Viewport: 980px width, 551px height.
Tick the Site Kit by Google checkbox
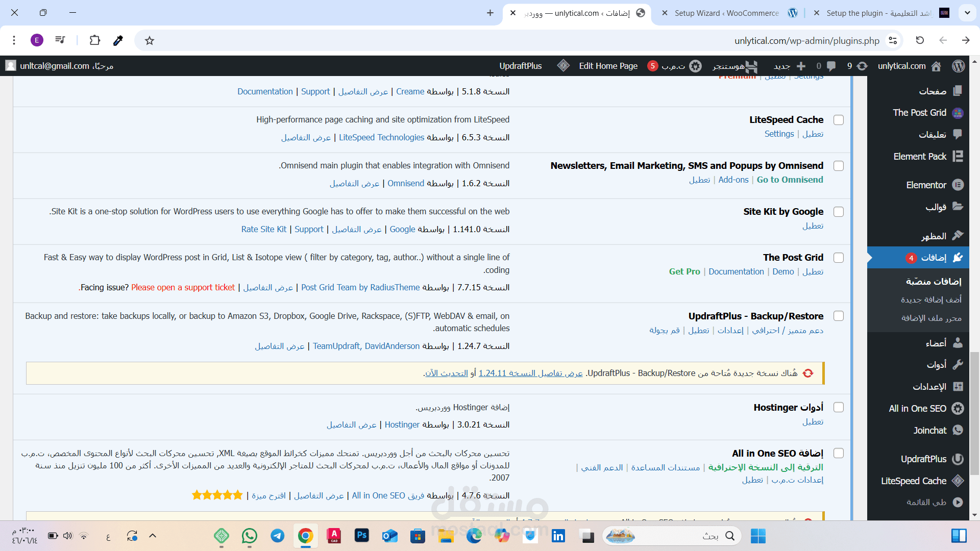pyautogui.click(x=839, y=212)
